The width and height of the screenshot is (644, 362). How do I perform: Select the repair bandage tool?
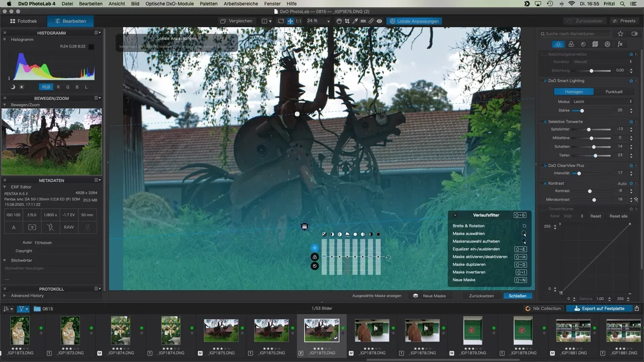[371, 21]
